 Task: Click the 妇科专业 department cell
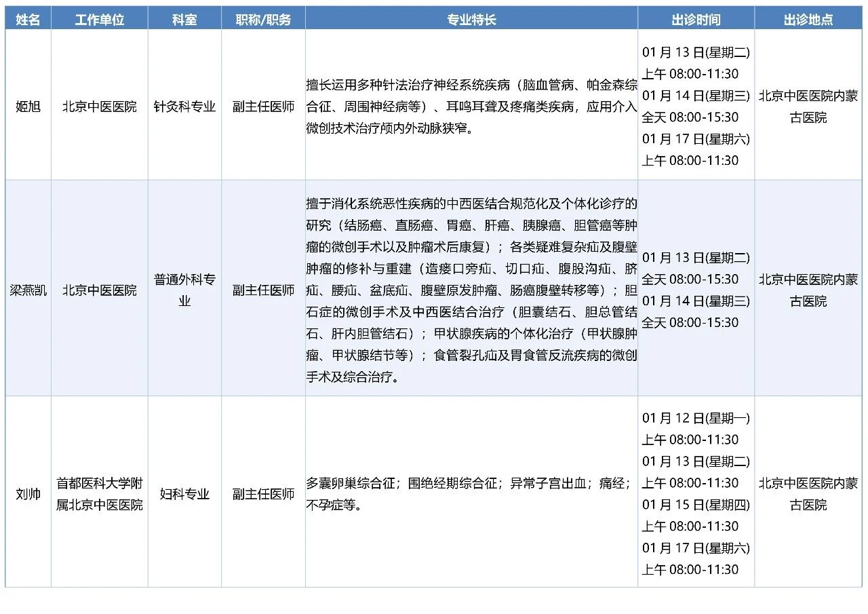pos(184,494)
